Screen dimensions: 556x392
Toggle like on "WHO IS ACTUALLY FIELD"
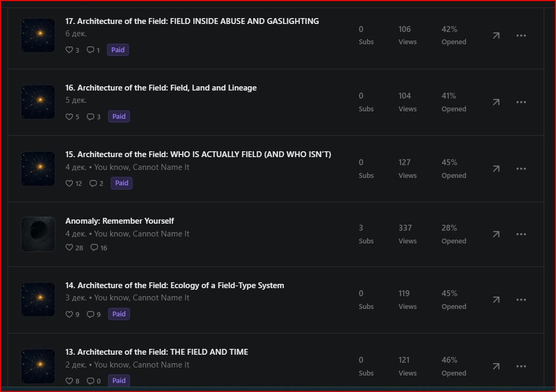tap(69, 183)
